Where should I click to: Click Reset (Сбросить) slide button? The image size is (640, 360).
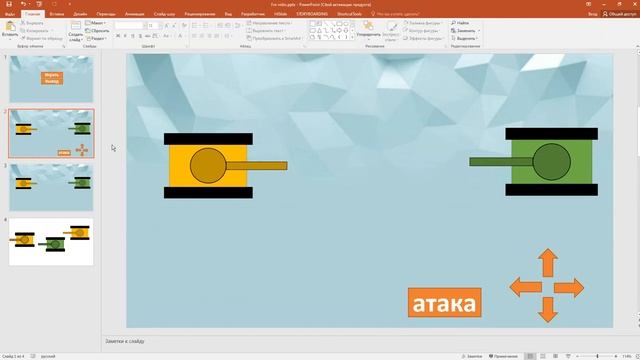97,31
